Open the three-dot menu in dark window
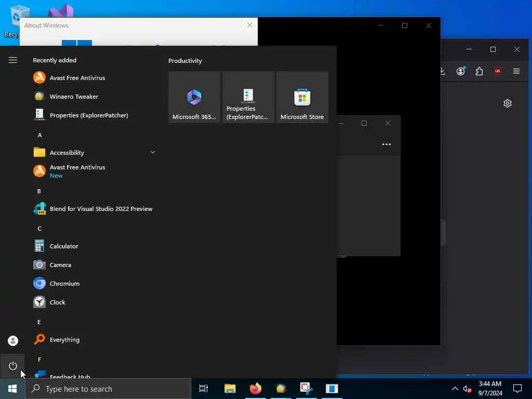The height and width of the screenshot is (399, 532). tap(387, 144)
